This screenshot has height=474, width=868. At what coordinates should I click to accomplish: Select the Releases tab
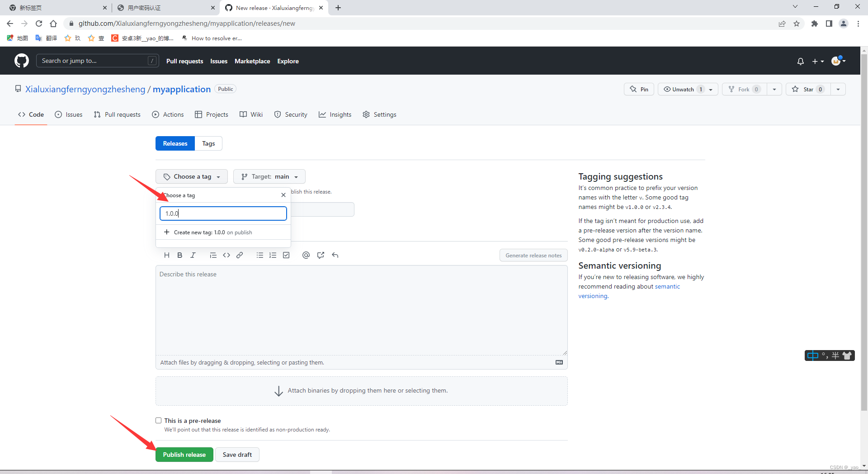pyautogui.click(x=175, y=143)
